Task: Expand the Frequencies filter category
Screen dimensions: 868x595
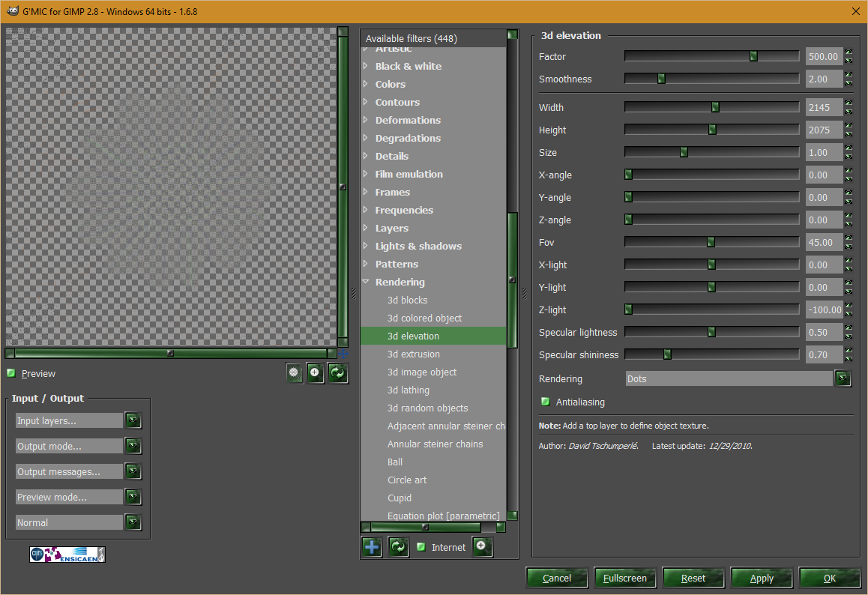Action: coord(365,210)
